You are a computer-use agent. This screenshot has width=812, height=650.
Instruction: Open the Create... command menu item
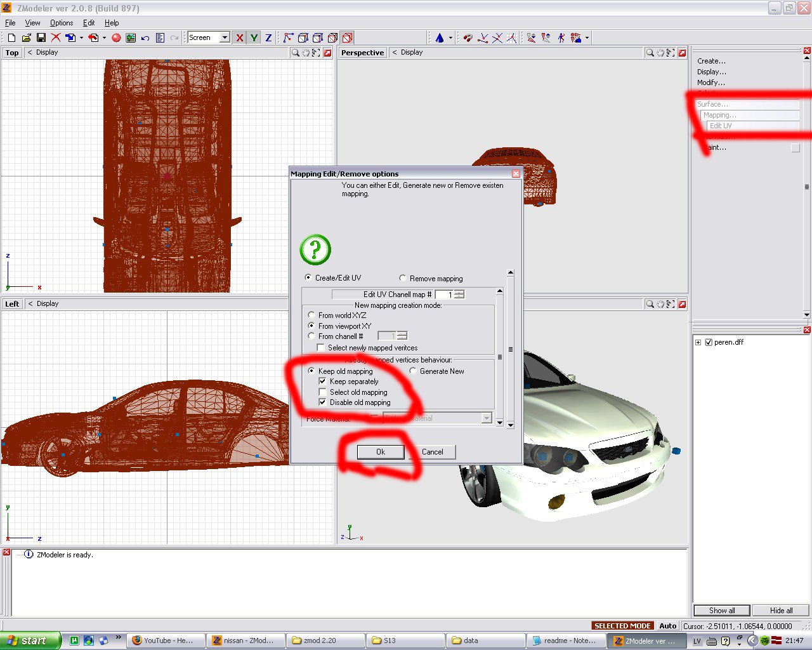coord(711,61)
